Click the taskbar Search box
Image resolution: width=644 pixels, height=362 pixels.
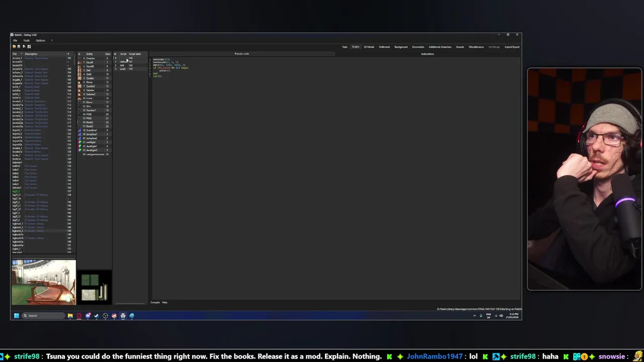click(x=43, y=316)
